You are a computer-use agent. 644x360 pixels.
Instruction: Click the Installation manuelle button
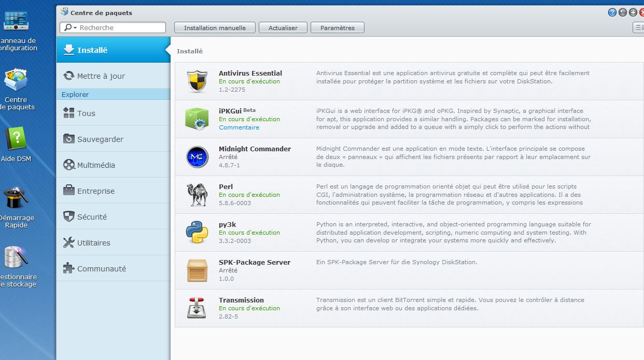[215, 28]
